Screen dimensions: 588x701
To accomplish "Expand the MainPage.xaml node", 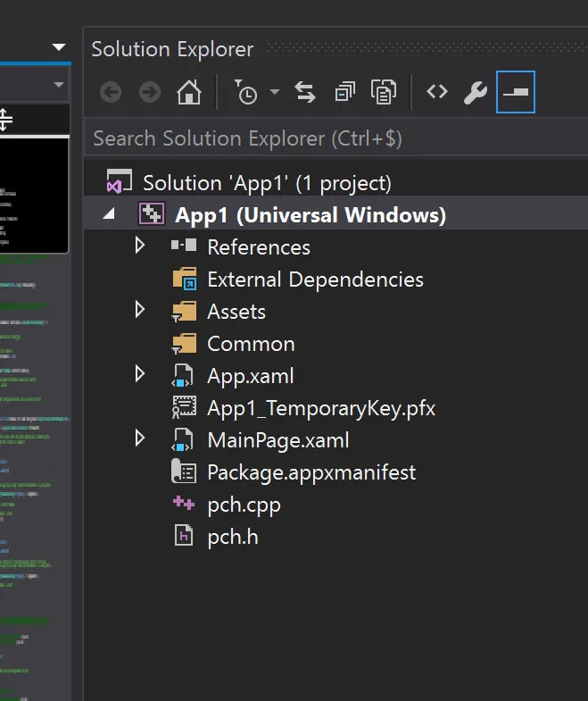I will (140, 438).
